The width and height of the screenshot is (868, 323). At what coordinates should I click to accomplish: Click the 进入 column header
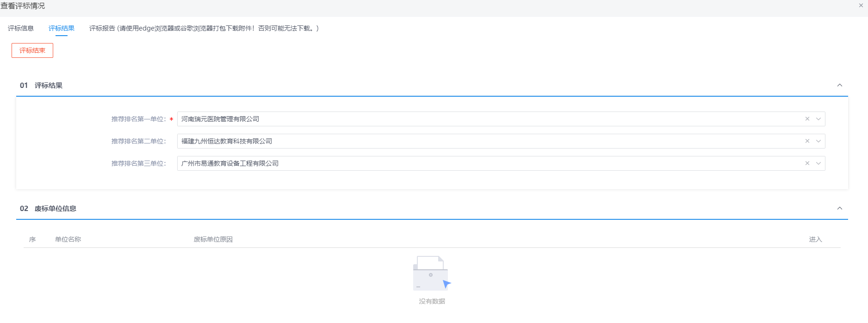[x=815, y=239]
